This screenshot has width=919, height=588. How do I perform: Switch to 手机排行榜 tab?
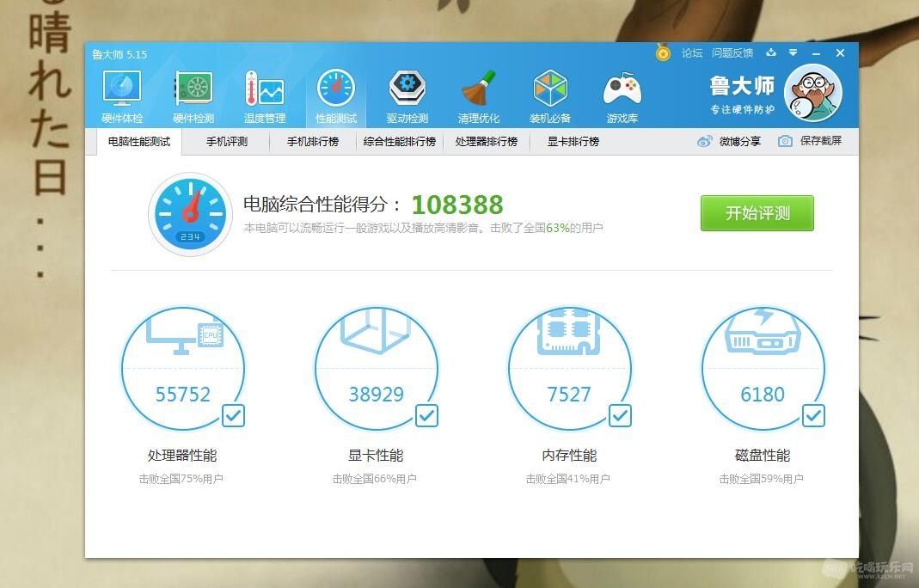pyautogui.click(x=313, y=141)
